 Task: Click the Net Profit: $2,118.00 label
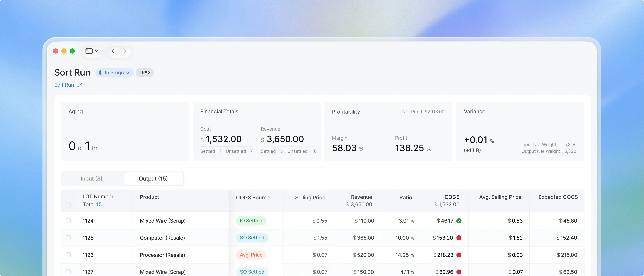[x=423, y=112]
